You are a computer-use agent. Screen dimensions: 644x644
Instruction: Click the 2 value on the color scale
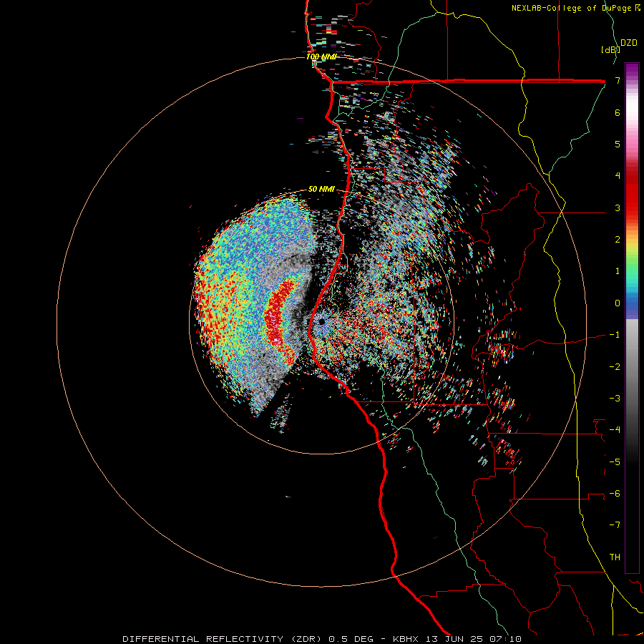click(x=618, y=240)
